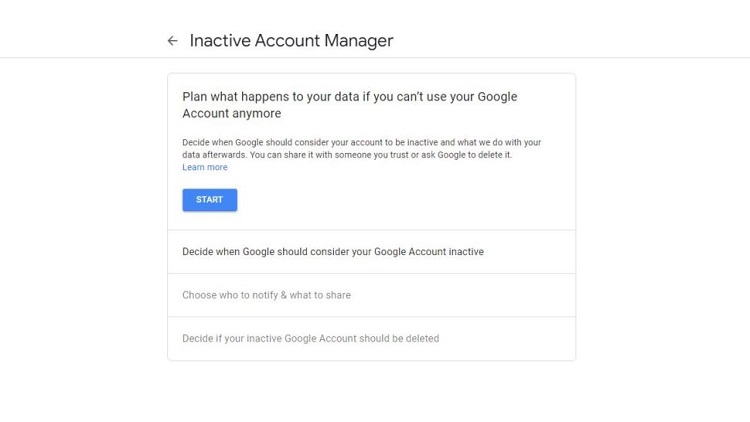Screen dimensions: 750x422
Task: Select the account inactivity timing step
Action: 333,252
